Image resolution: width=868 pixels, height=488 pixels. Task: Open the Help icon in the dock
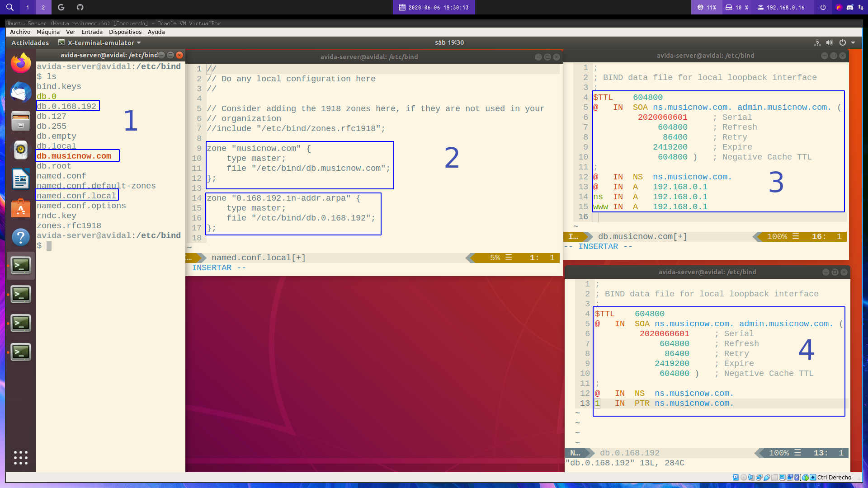[x=21, y=237]
